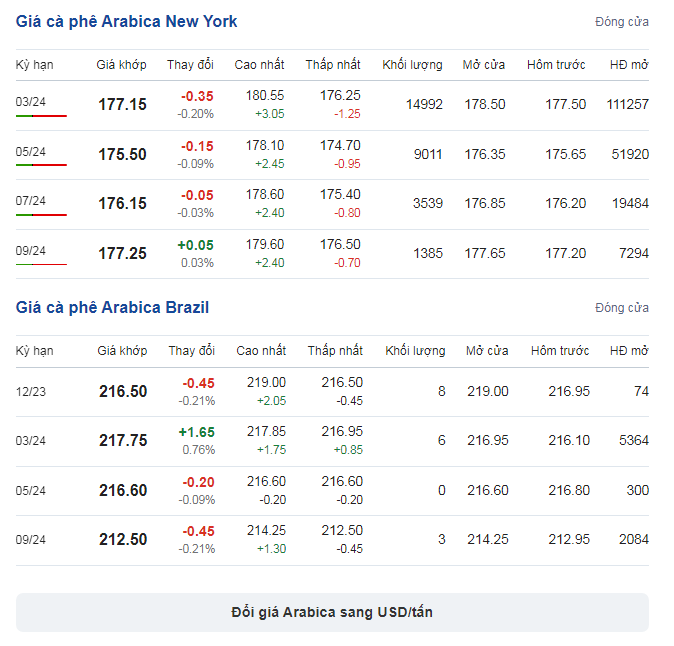
Task: Click the Brazil 09/24 price 212.50
Action: 123,539
